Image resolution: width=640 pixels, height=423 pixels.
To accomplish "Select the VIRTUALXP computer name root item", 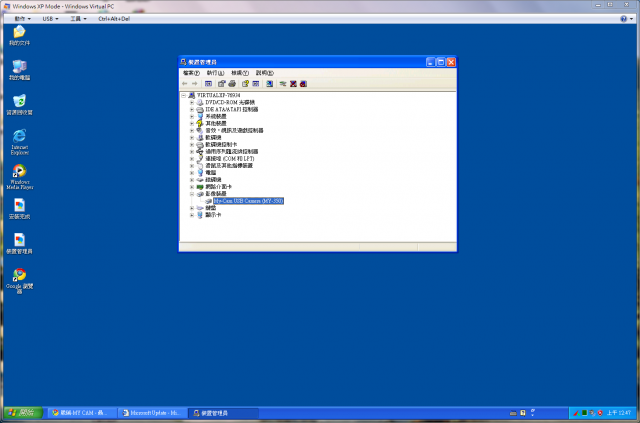I will [x=218, y=96].
